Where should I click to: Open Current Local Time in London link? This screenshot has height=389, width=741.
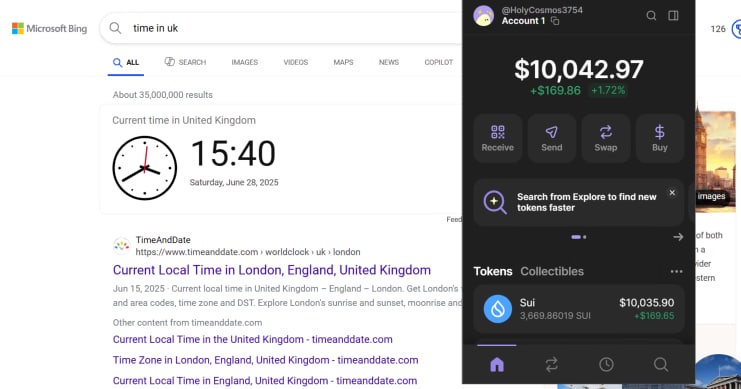(272, 270)
